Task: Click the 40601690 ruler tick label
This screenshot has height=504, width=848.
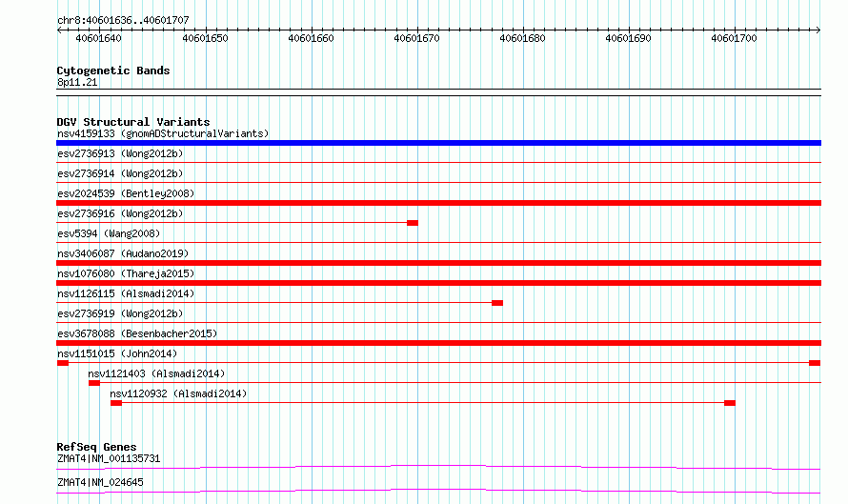Action: tap(628, 38)
